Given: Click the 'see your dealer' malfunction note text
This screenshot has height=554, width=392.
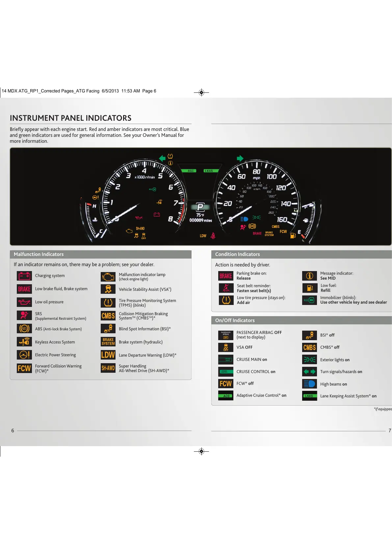Looking at the screenshot, I should [x=139, y=264].
